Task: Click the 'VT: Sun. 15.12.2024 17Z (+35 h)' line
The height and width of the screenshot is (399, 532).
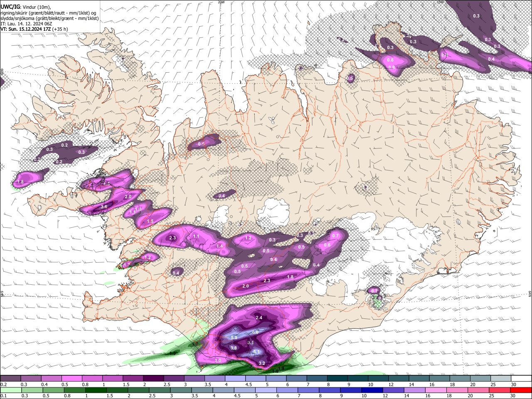Action: (34, 29)
